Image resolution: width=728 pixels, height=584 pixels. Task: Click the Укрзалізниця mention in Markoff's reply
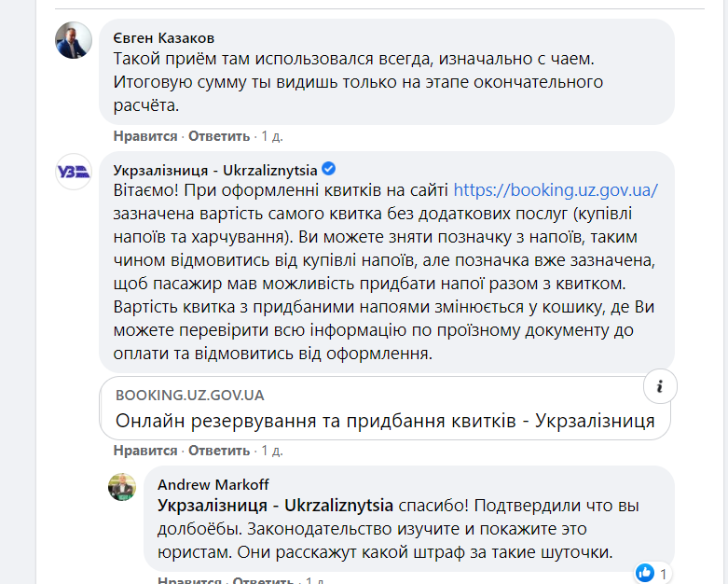click(275, 506)
